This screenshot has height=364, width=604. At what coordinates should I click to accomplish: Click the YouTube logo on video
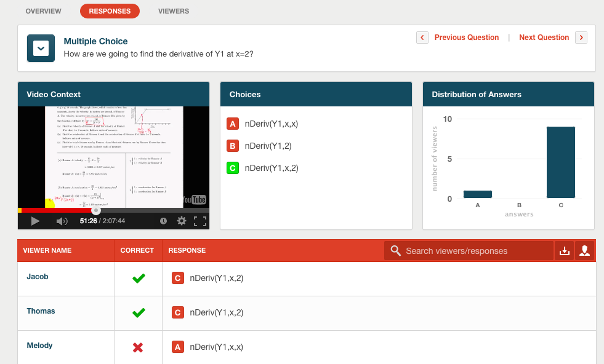[195, 200]
